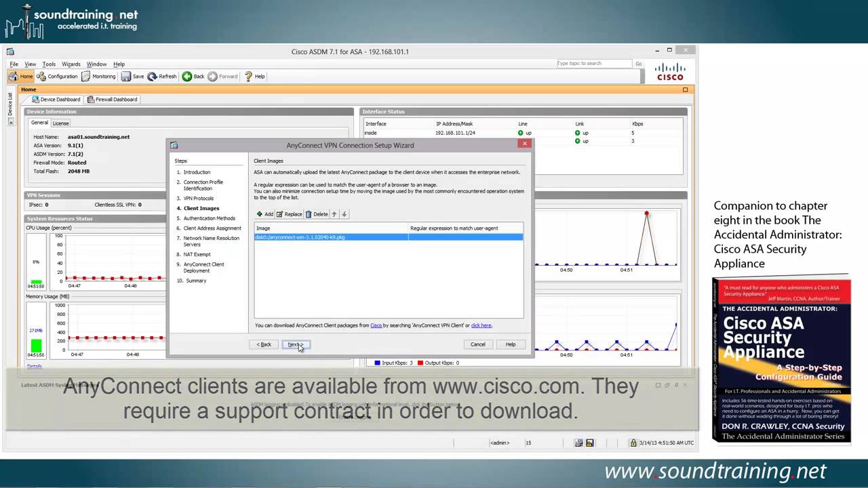Image resolution: width=868 pixels, height=488 pixels.
Task: Open the Details link under Memory Usage
Action: pos(34,367)
